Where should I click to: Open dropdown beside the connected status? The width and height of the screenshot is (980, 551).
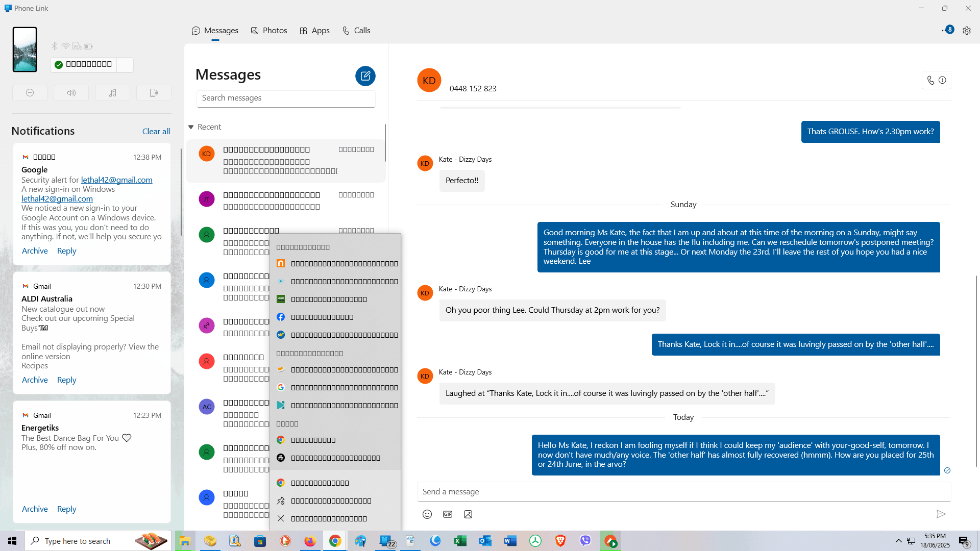point(125,64)
